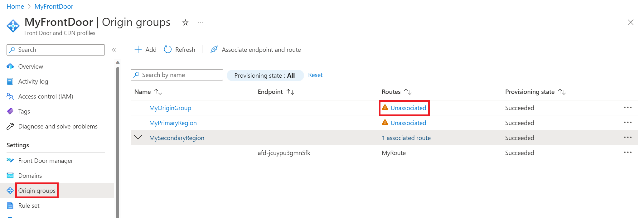
Task: Open Diagnose and solve problems
Action: 10,126
